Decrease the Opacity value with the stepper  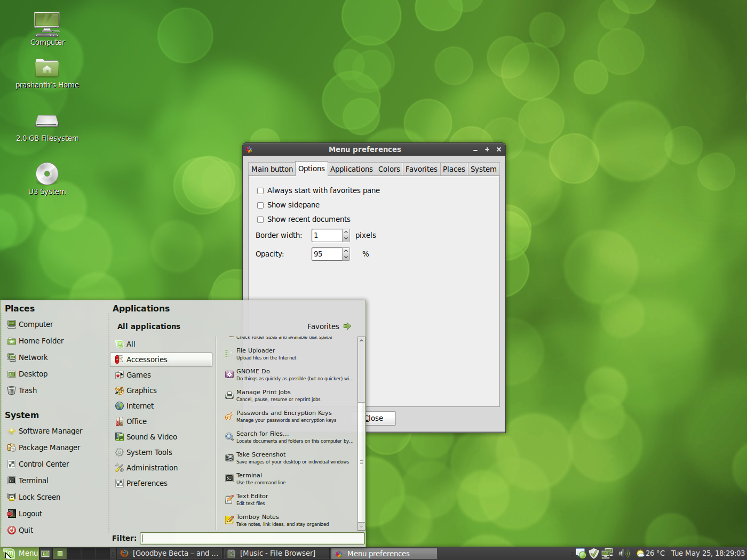[346, 257]
